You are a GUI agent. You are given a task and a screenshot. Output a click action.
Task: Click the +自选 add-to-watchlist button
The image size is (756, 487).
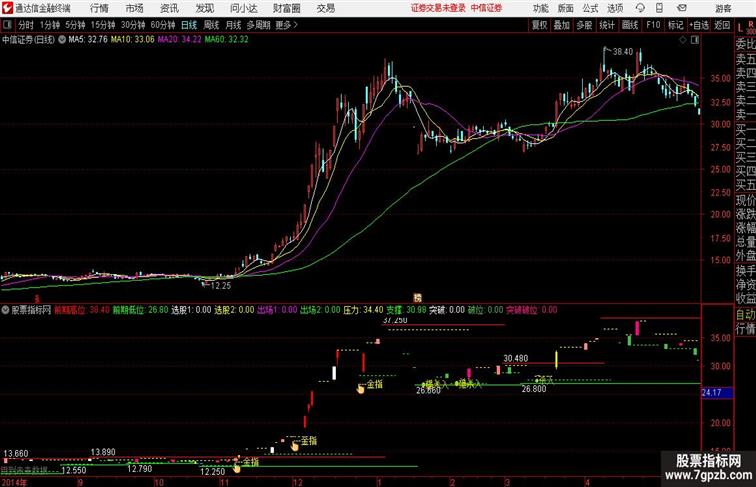point(699,25)
